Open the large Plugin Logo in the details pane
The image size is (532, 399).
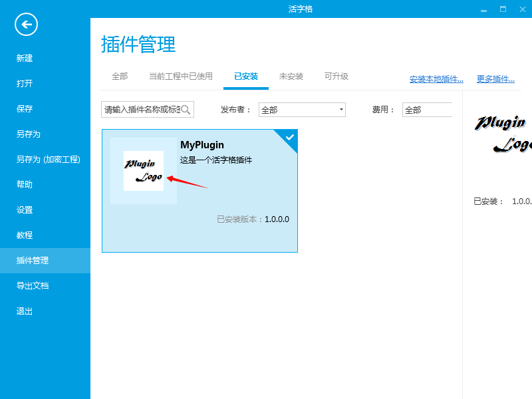pos(503,134)
